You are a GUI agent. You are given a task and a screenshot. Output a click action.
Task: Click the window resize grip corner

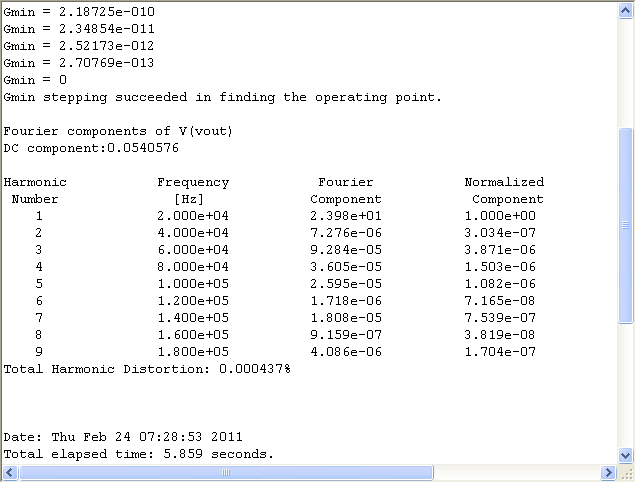pos(626,473)
